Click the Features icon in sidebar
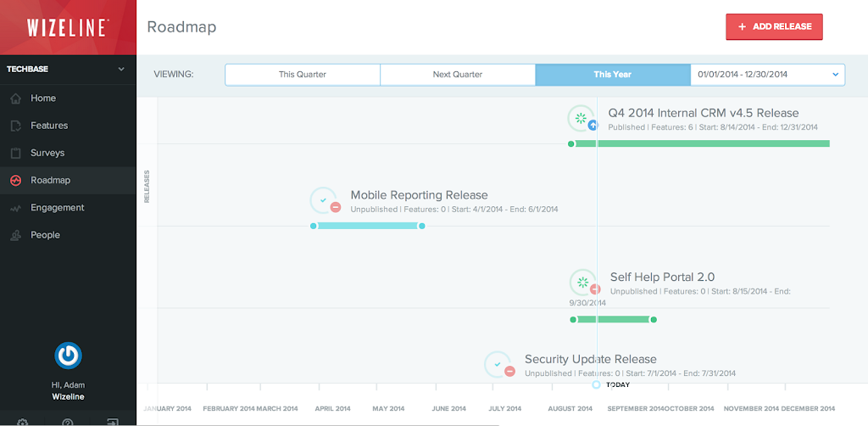Viewport: 868px width, 426px height. click(x=15, y=126)
